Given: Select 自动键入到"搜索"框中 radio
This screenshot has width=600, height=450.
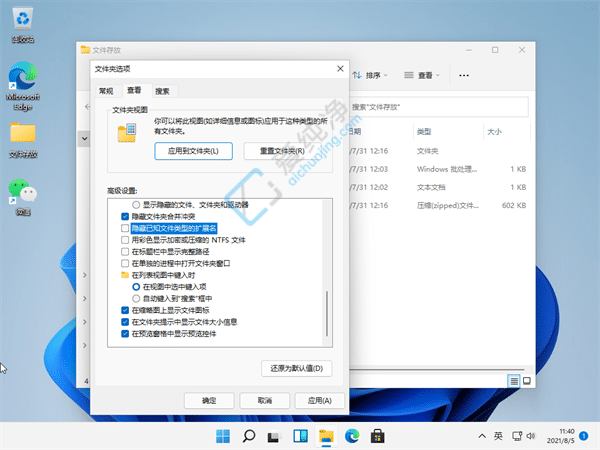Looking at the screenshot, I should click(x=136, y=298).
